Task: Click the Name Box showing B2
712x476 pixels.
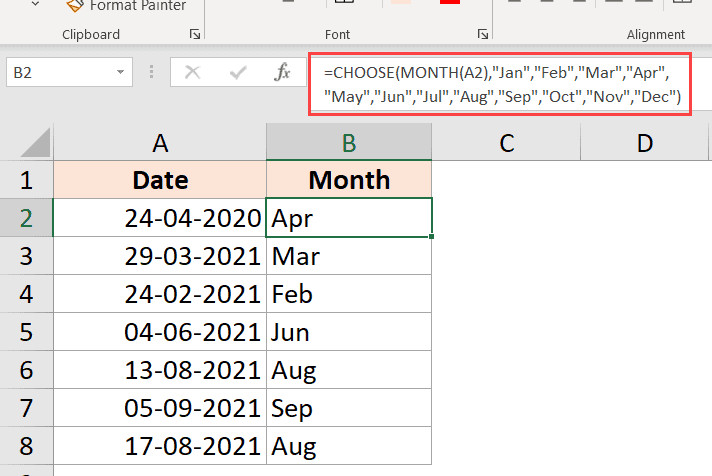Action: pos(60,72)
